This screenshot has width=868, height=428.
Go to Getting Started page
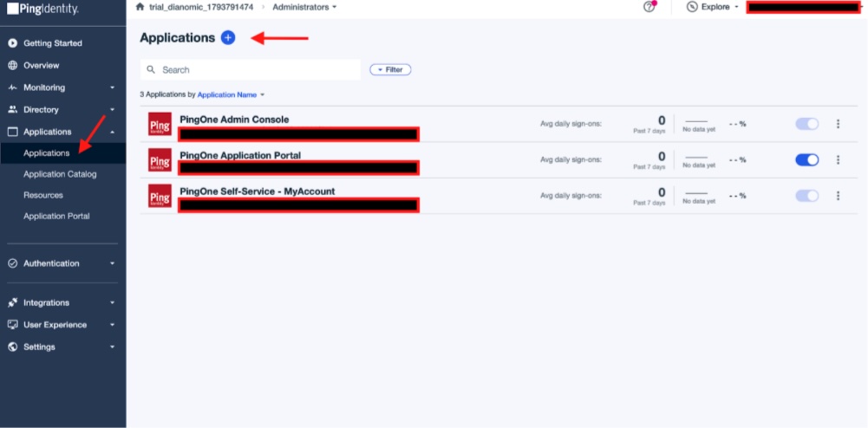coord(53,43)
